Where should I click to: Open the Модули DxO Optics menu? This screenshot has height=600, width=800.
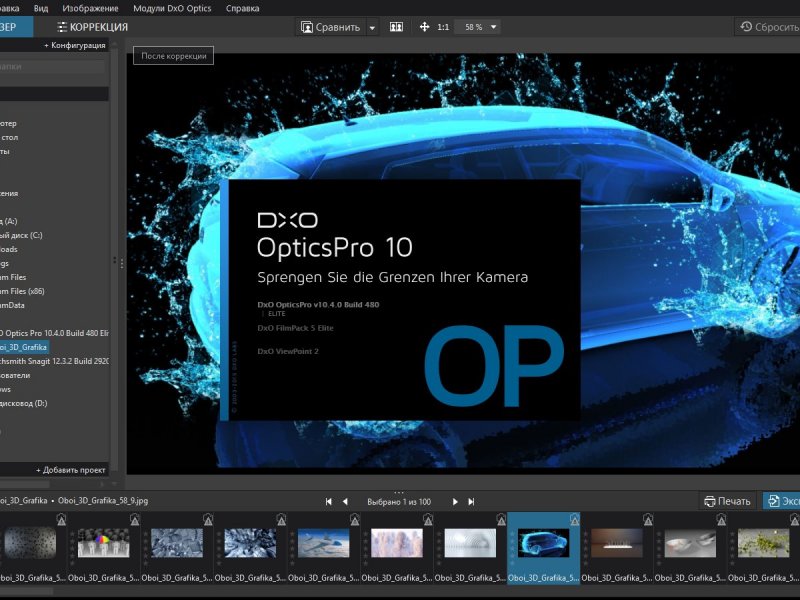(x=172, y=8)
